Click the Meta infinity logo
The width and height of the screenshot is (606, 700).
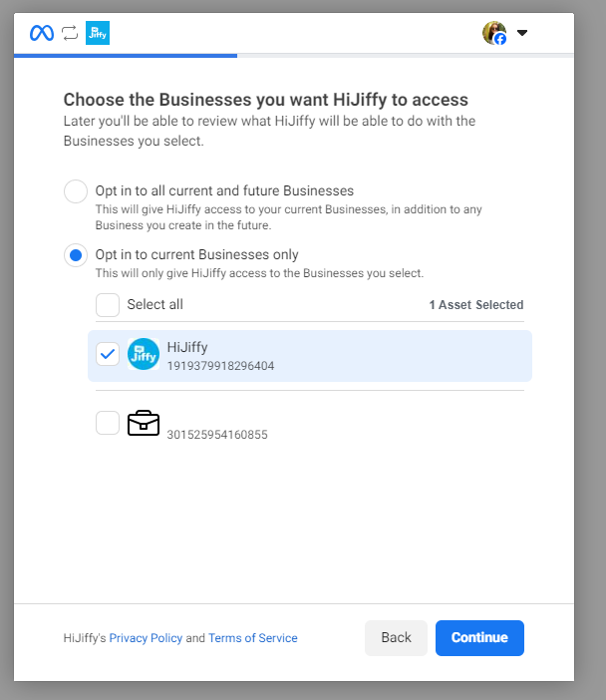(x=42, y=33)
